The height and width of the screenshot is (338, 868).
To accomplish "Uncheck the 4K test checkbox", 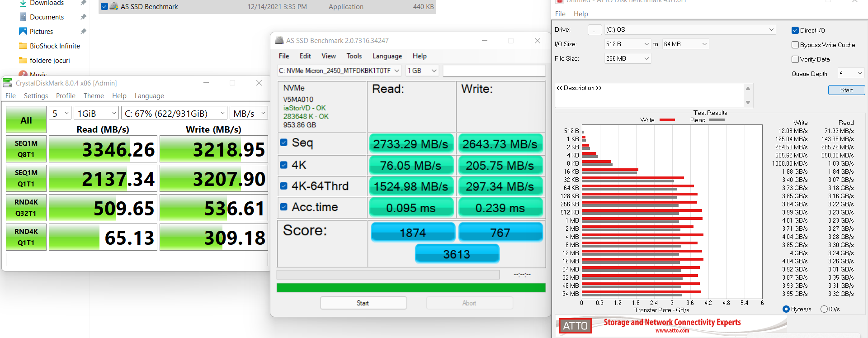I will coord(283,165).
